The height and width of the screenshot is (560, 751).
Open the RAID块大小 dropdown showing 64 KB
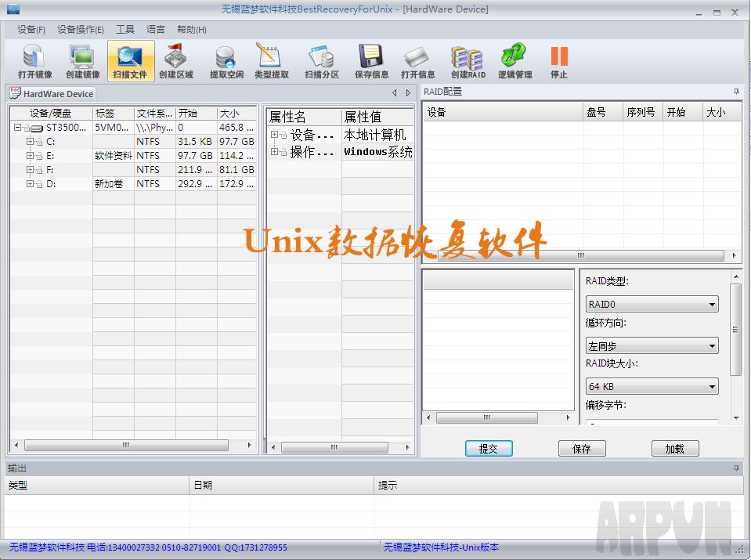(x=652, y=386)
